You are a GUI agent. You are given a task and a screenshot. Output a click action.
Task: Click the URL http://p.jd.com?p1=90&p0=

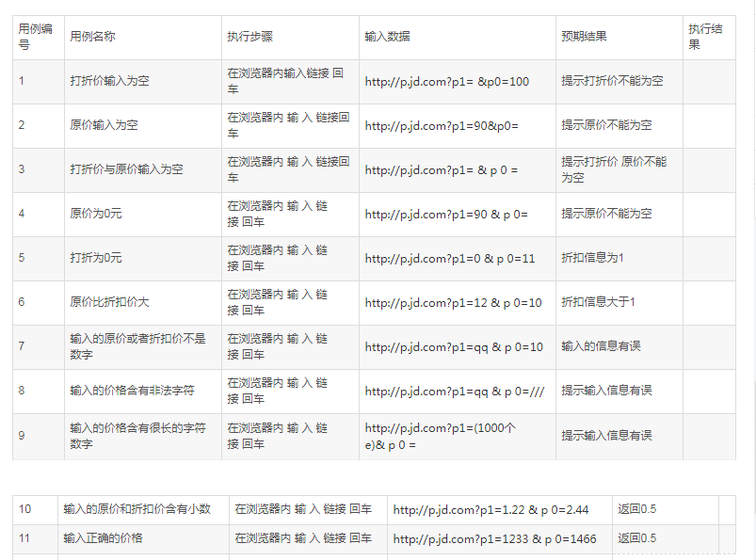(x=442, y=126)
